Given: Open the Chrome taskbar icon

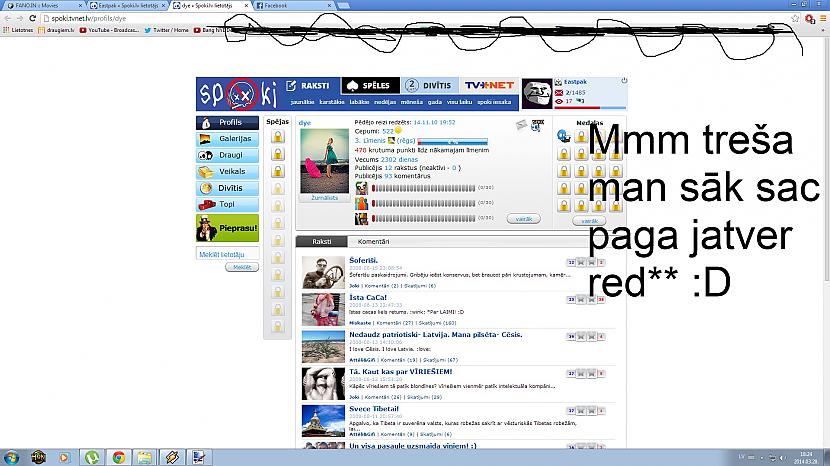Looking at the screenshot, I should click(x=118, y=457).
